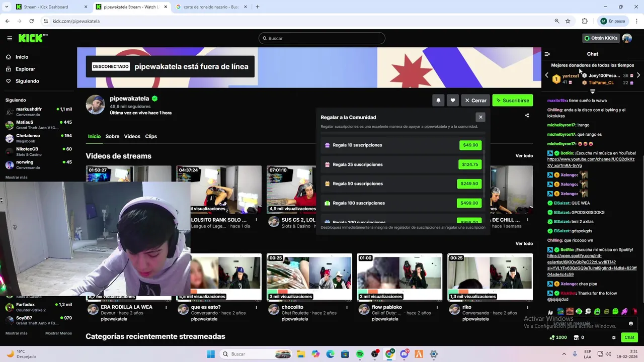Open the chat shop icon showing 0
This screenshot has height=362, width=644.
579,337
